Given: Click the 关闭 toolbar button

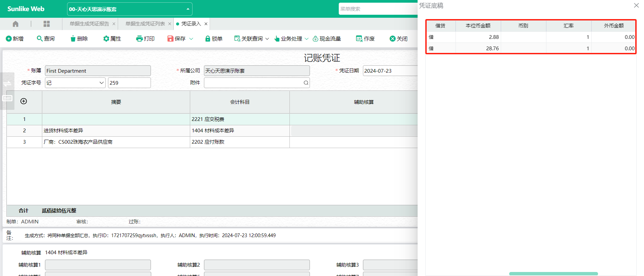Looking at the screenshot, I should tap(398, 39).
